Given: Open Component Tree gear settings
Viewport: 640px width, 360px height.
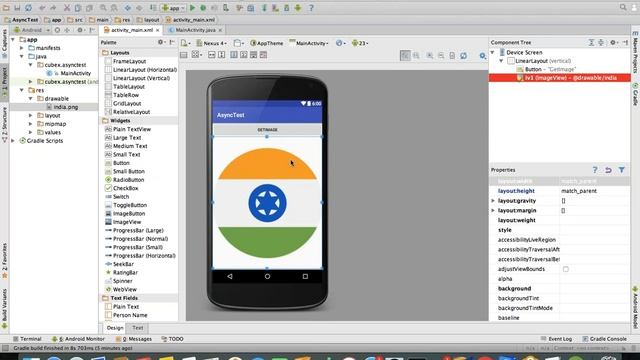Looking at the screenshot, I should [613, 42].
